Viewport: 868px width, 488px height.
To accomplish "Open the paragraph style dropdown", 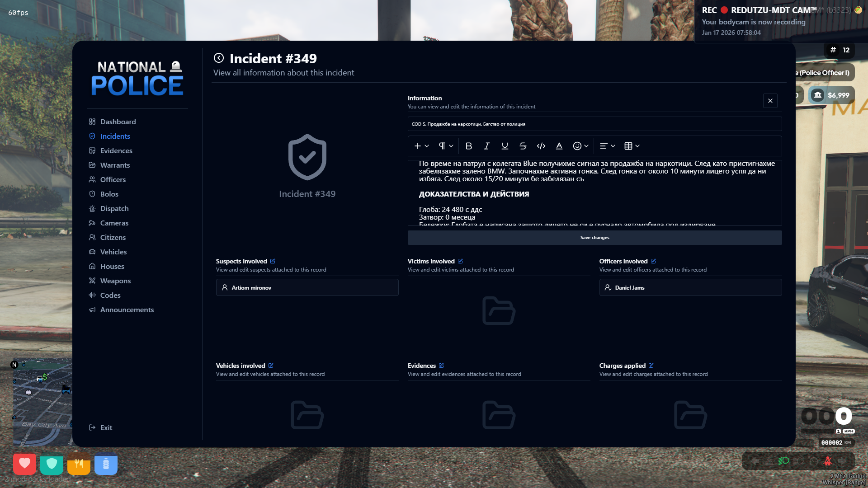I will 446,146.
